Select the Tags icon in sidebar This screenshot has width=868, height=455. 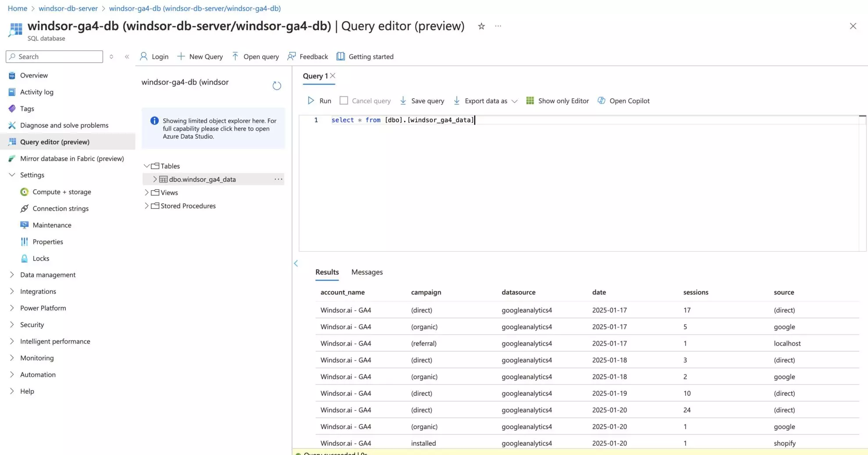click(x=12, y=109)
